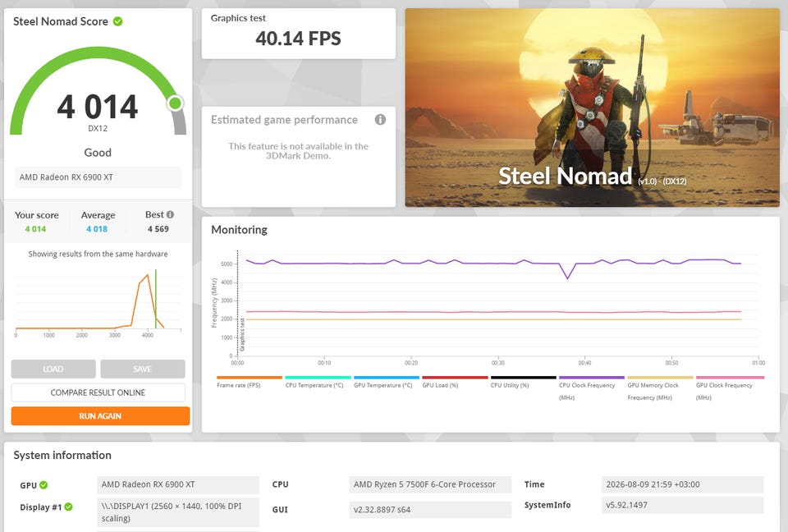Click 'Showing results from the same hardware'
This screenshot has width=788, height=532.
98,254
